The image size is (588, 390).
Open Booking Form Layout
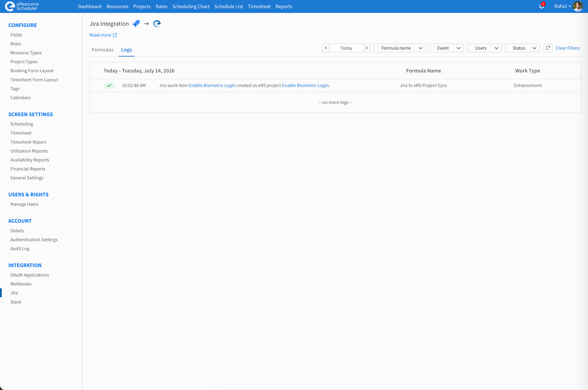coord(32,70)
